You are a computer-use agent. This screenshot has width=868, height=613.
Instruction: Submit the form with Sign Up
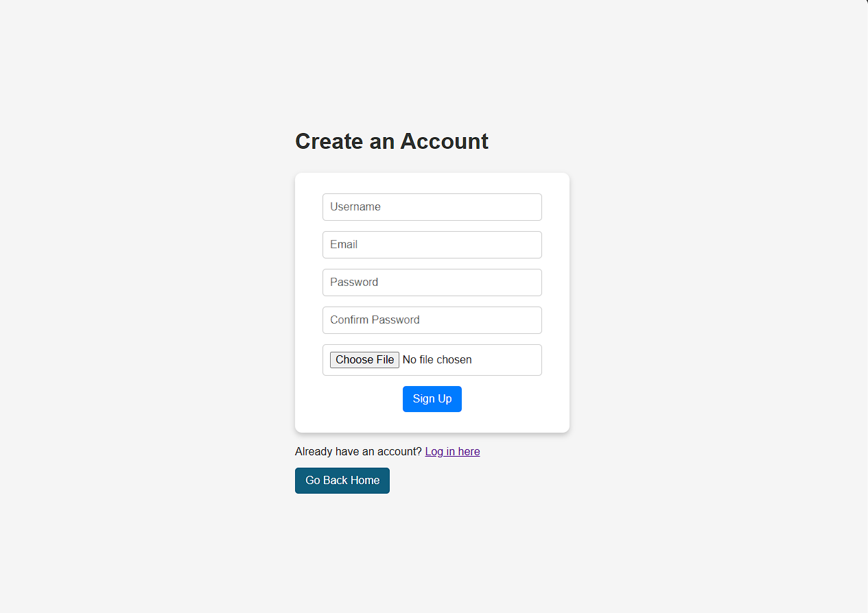pyautogui.click(x=432, y=399)
